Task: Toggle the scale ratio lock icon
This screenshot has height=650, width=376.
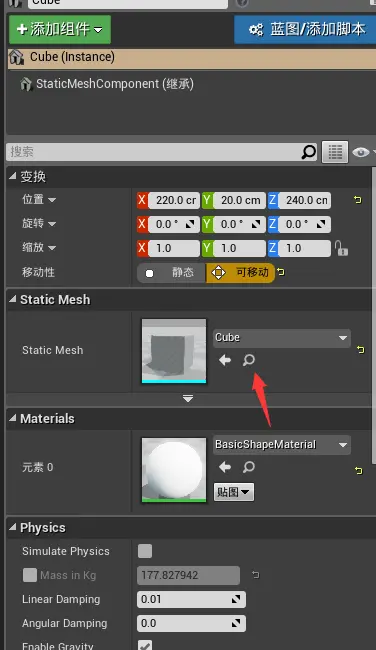Action: tap(341, 248)
